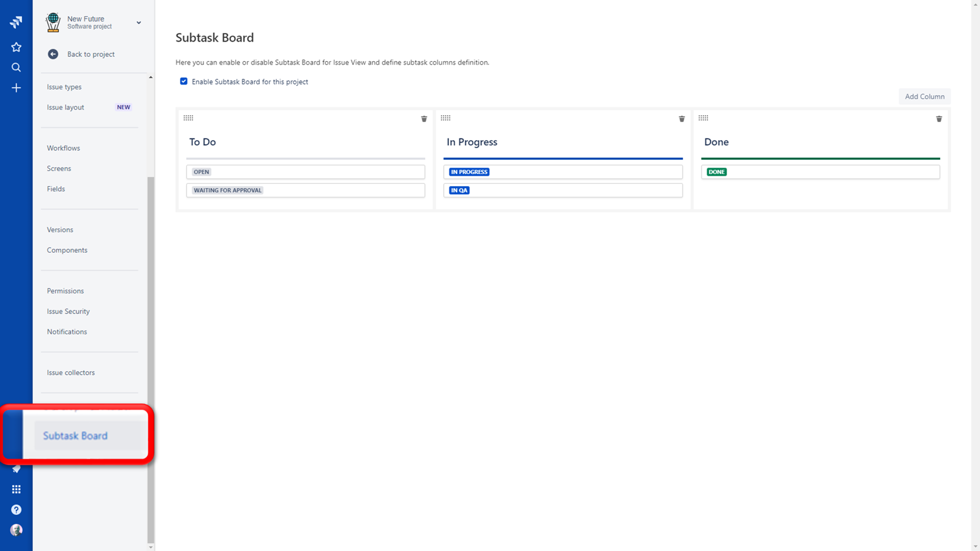Screen dimensions: 980x551
Task: Click the Done column drag handle
Action: point(703,118)
